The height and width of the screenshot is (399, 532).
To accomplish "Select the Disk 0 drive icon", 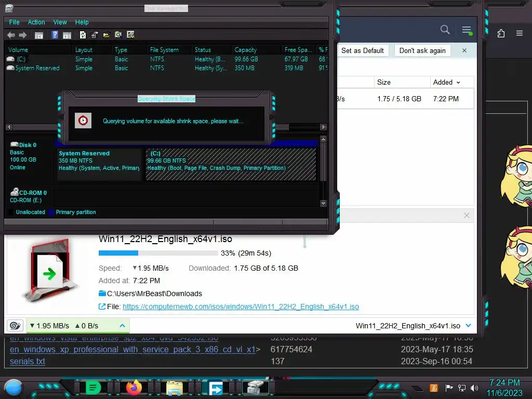I will tap(14, 144).
